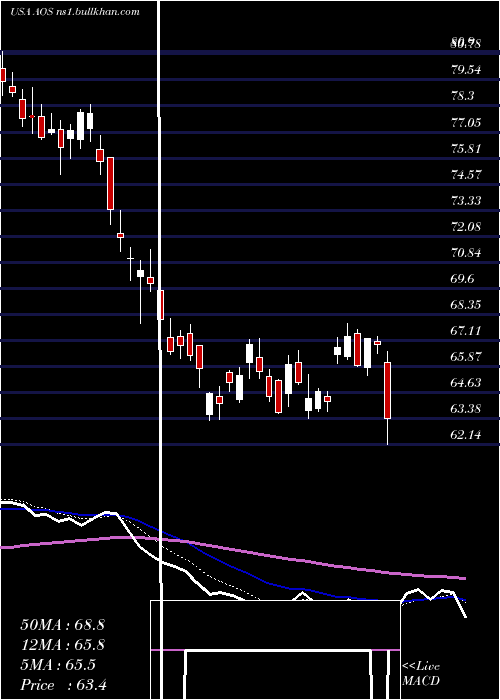Image resolution: width=500 pixels, height=700 pixels.
Task: Click the 75.81 price axis label
Action: click(x=466, y=148)
